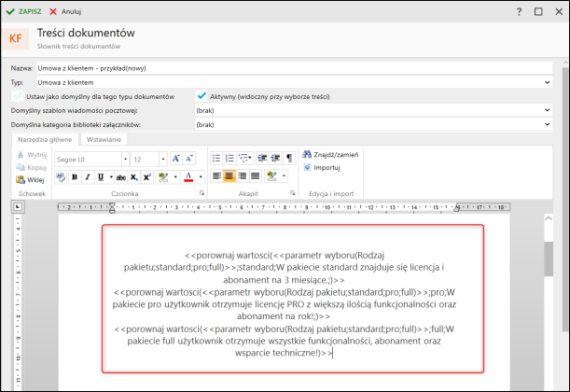The height and width of the screenshot is (392, 570).
Task: Show paragraph marks with pilcrow icon
Action: point(289,158)
